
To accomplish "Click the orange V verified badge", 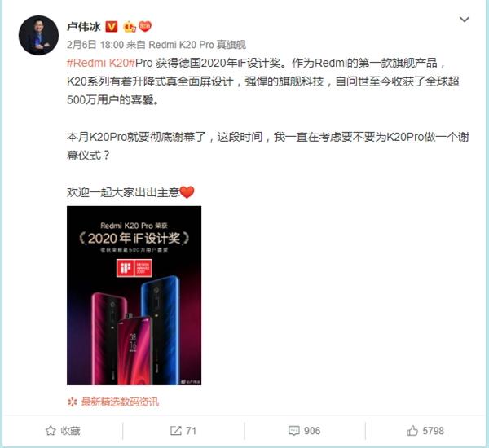I will (x=112, y=27).
